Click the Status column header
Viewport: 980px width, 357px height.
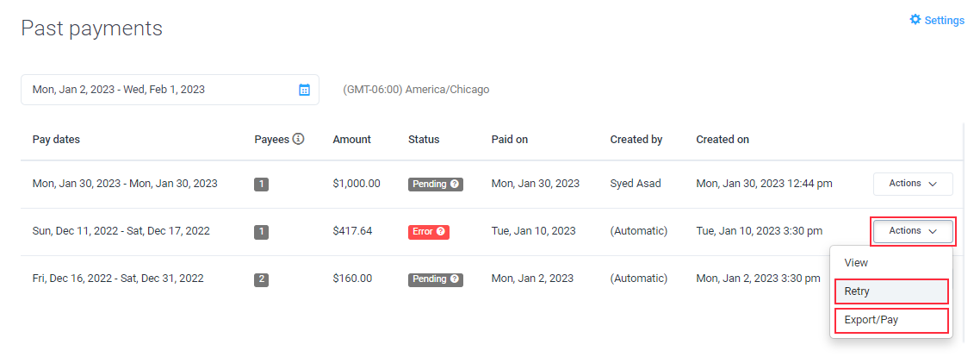tap(424, 140)
